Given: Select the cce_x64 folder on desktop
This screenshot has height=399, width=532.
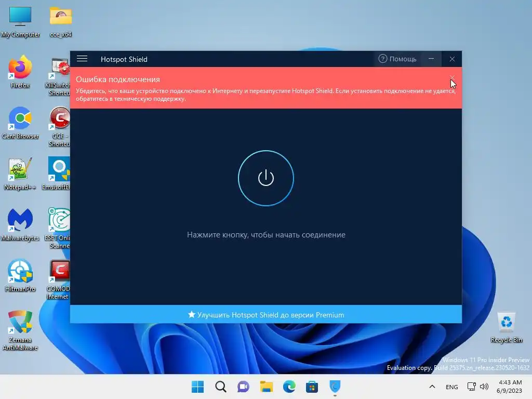Looking at the screenshot, I should coord(60,22).
